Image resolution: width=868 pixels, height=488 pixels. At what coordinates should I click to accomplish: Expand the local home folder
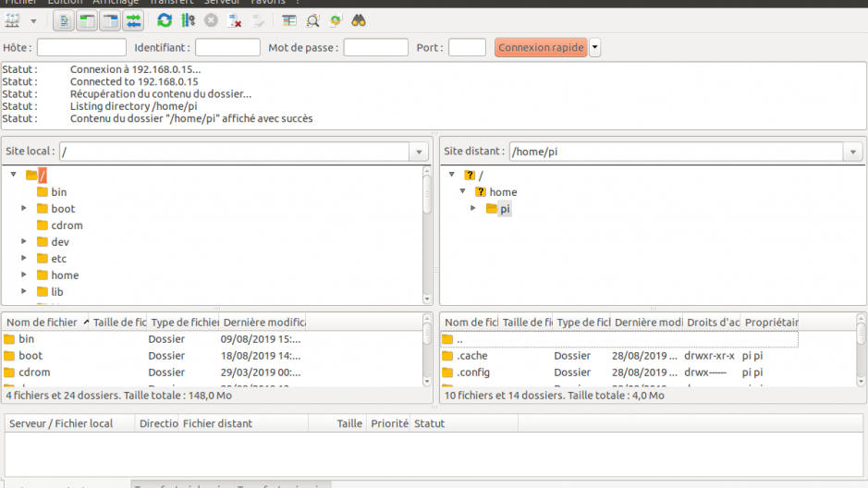(x=24, y=274)
